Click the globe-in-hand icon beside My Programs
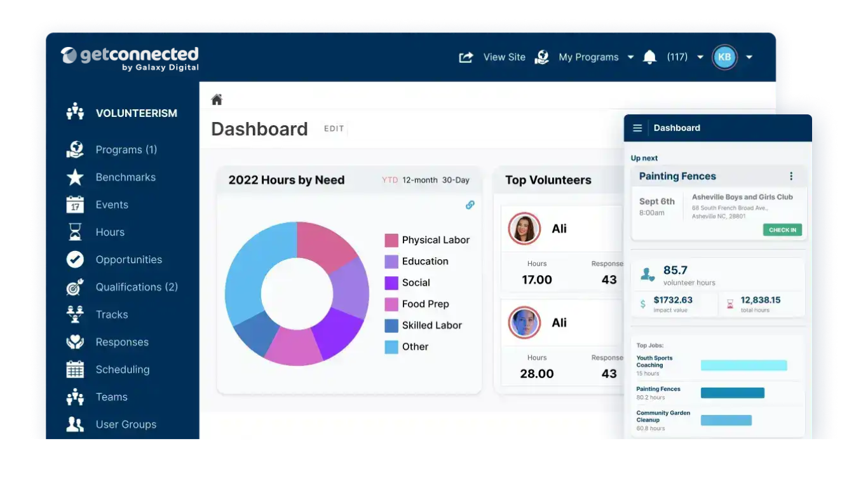Image resolution: width=868 pixels, height=488 pixels. pos(542,57)
